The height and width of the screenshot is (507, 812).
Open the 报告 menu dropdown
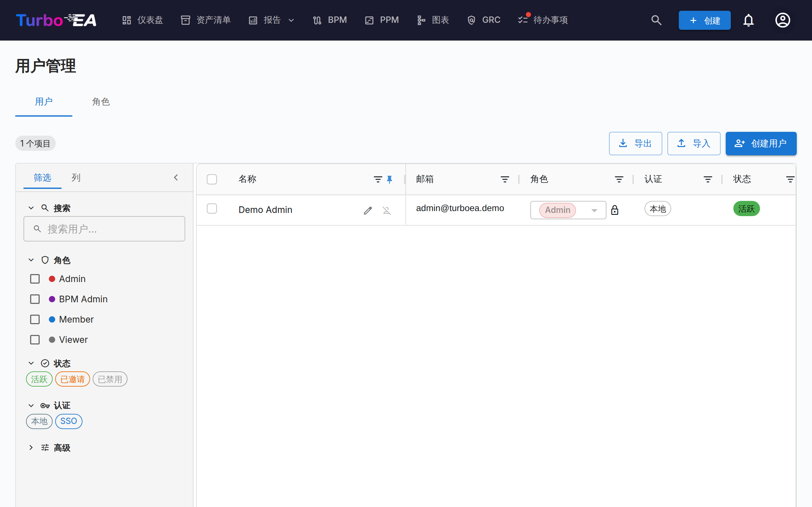tap(272, 20)
